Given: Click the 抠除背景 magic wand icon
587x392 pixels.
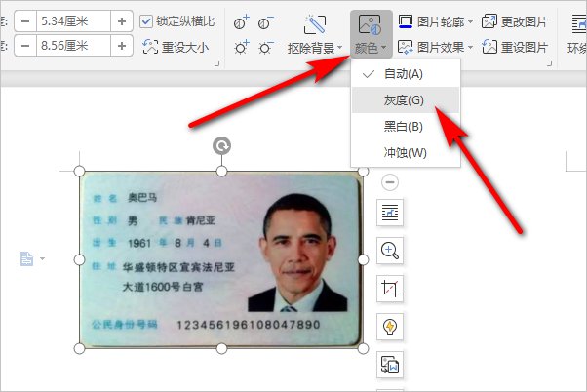Looking at the screenshot, I should point(315,24).
